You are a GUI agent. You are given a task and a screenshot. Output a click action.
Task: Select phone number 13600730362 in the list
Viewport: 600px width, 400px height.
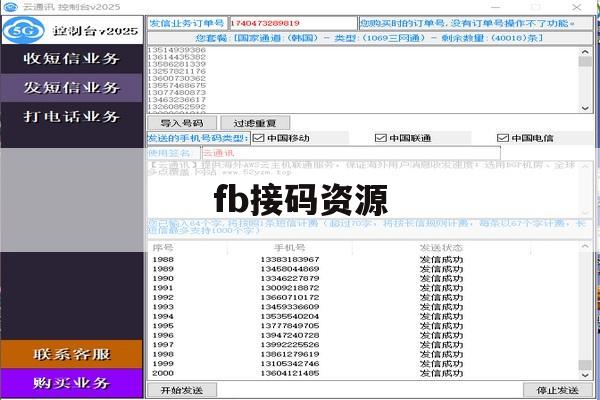[x=177, y=78]
